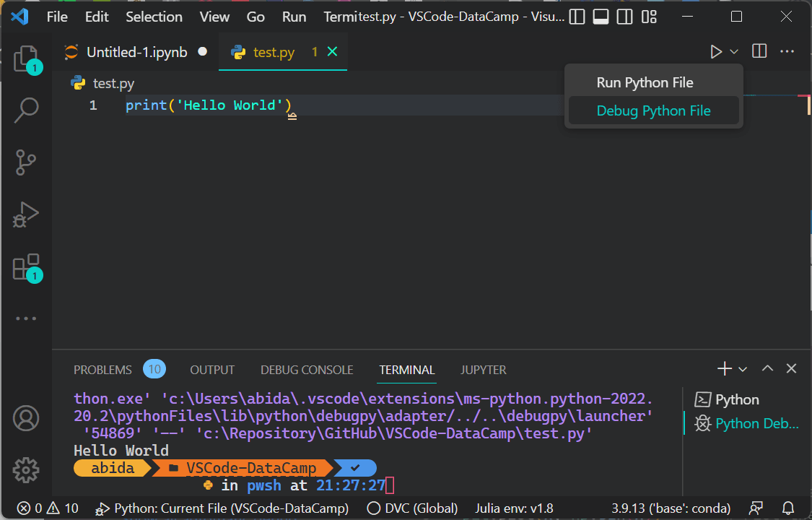812x520 pixels.
Task: Switch to the DEBUG CONSOLE panel tab
Action: coord(307,370)
